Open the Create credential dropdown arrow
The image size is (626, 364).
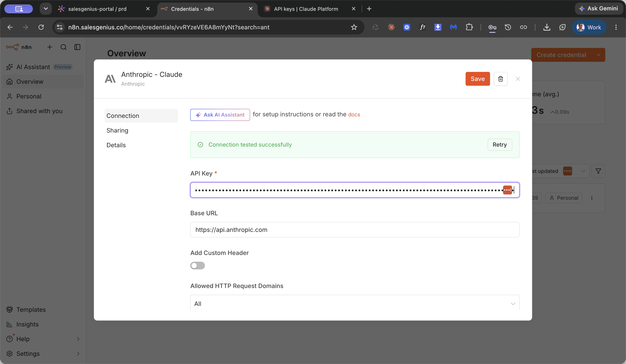(x=598, y=55)
